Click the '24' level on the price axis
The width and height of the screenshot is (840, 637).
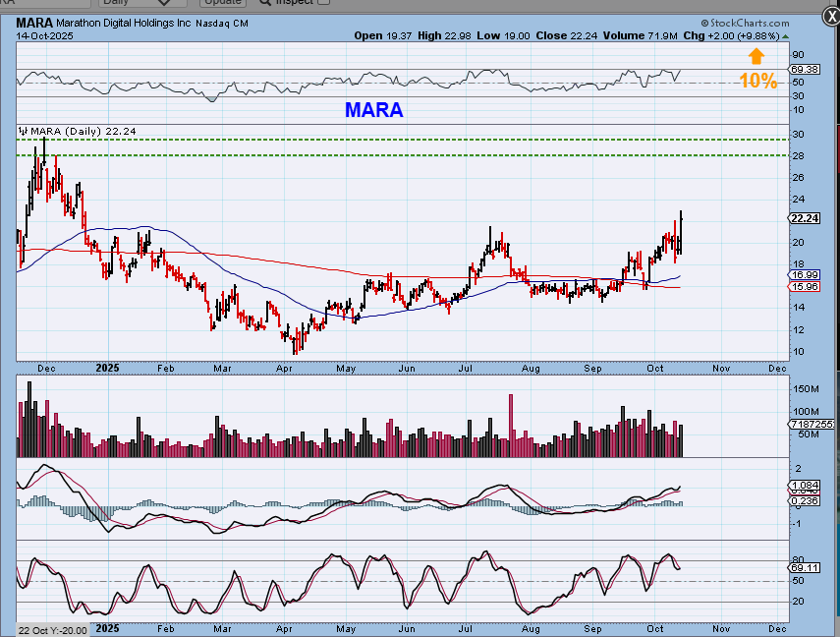798,199
